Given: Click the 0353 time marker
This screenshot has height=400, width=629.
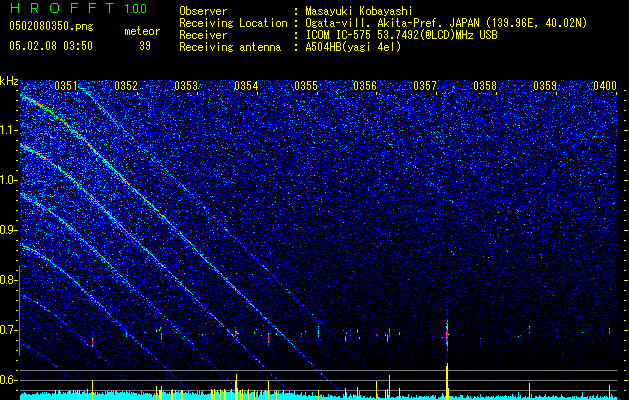Looking at the screenshot, I should (186, 86).
